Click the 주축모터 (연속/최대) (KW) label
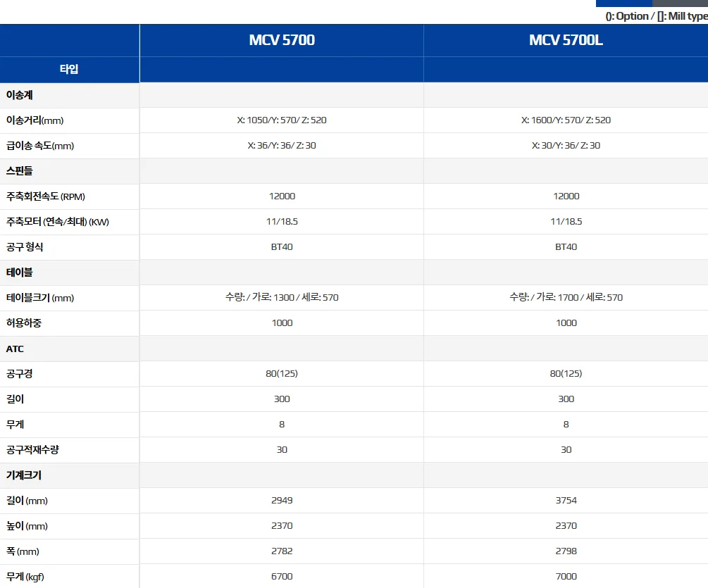Image resolution: width=708 pixels, height=588 pixels. tap(57, 222)
